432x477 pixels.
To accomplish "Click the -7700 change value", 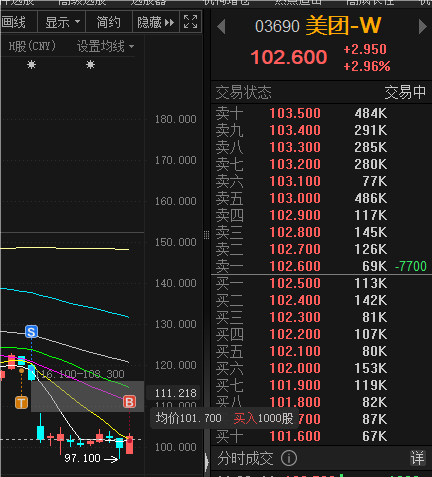I will (411, 266).
